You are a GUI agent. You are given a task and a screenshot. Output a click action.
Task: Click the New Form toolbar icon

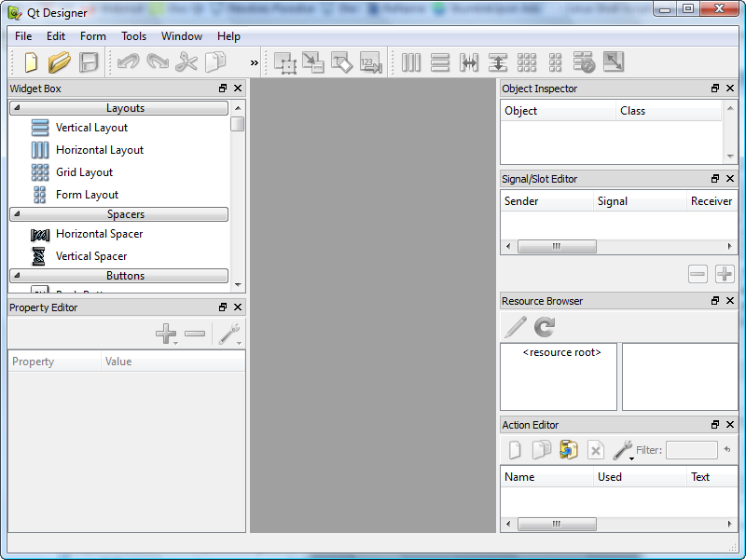[31, 62]
